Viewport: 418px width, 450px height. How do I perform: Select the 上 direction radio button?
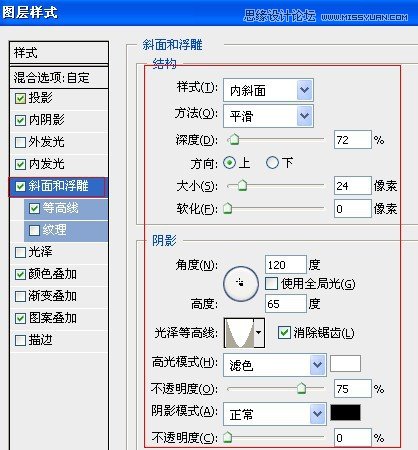click(229, 163)
